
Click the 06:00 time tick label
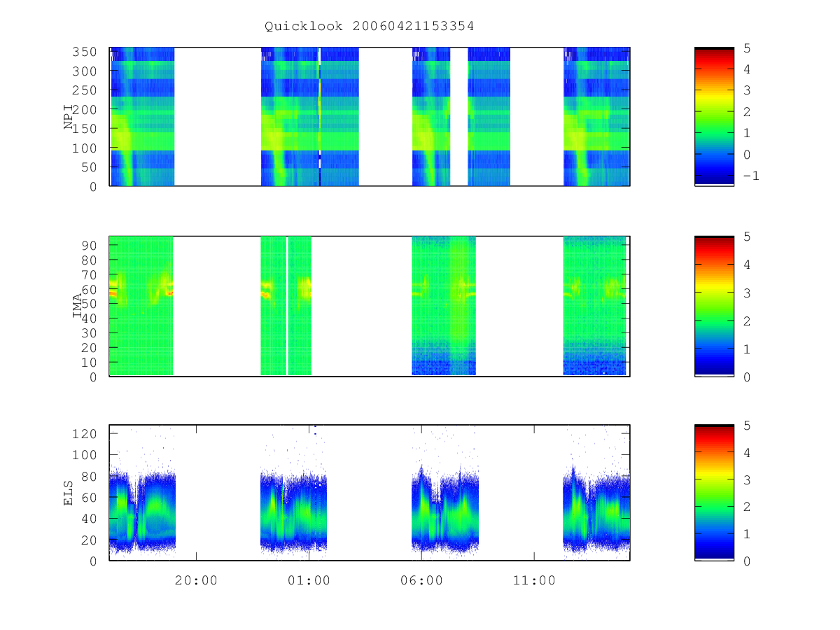421,580
